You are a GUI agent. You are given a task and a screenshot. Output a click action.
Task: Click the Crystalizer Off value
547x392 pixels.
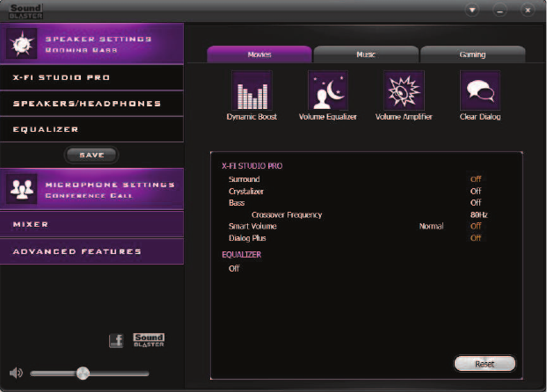[x=476, y=191]
